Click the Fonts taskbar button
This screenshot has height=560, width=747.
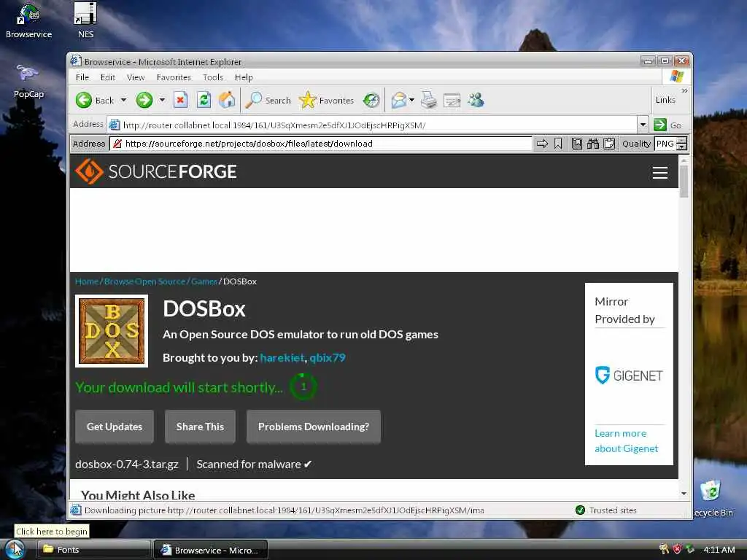pyautogui.click(x=94, y=550)
